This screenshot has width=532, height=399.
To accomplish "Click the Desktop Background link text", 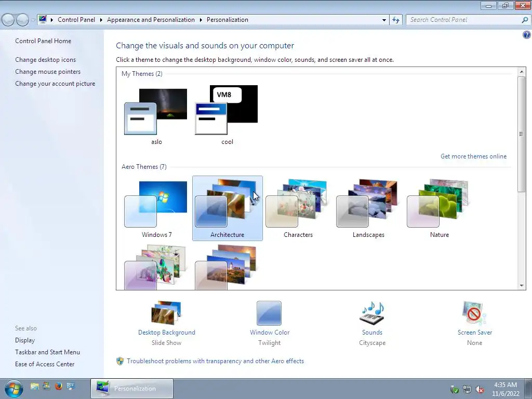I will pos(167,332).
